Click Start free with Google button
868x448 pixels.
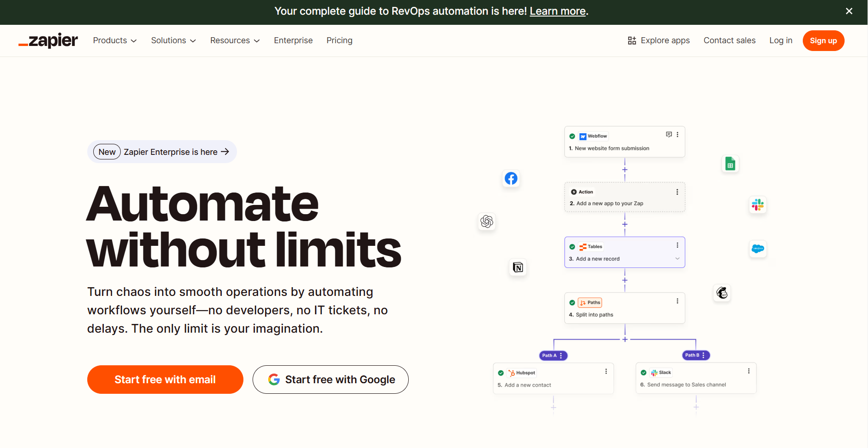point(331,380)
